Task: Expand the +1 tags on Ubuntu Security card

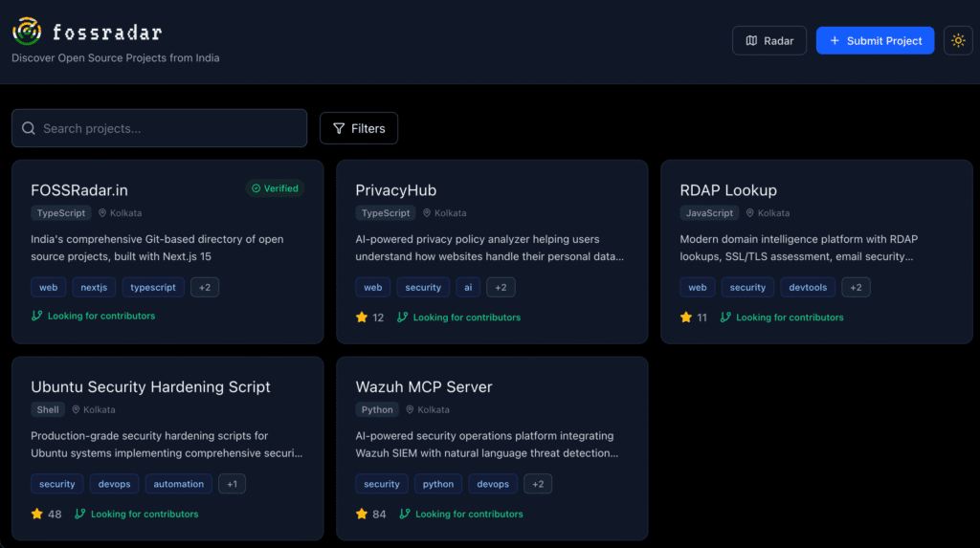Action: pos(232,484)
